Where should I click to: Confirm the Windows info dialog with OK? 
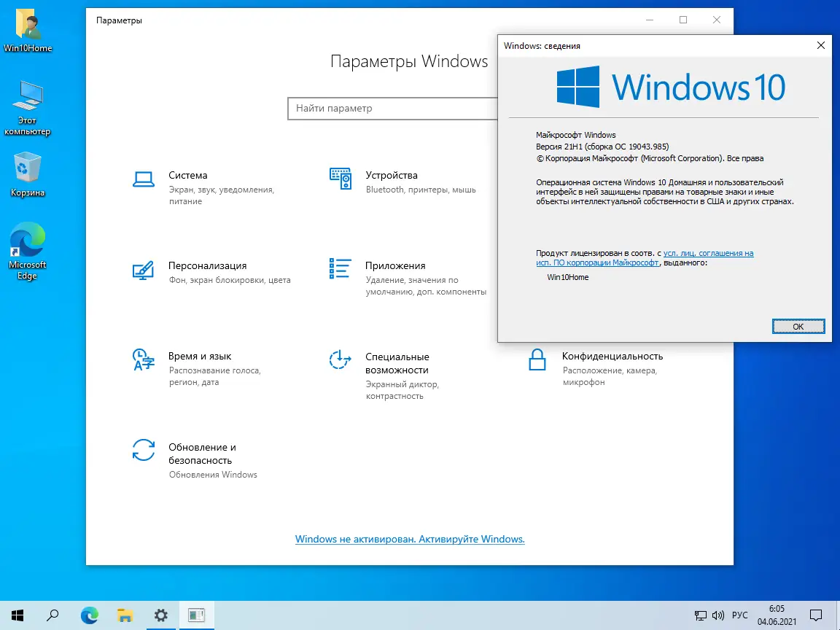tap(798, 326)
